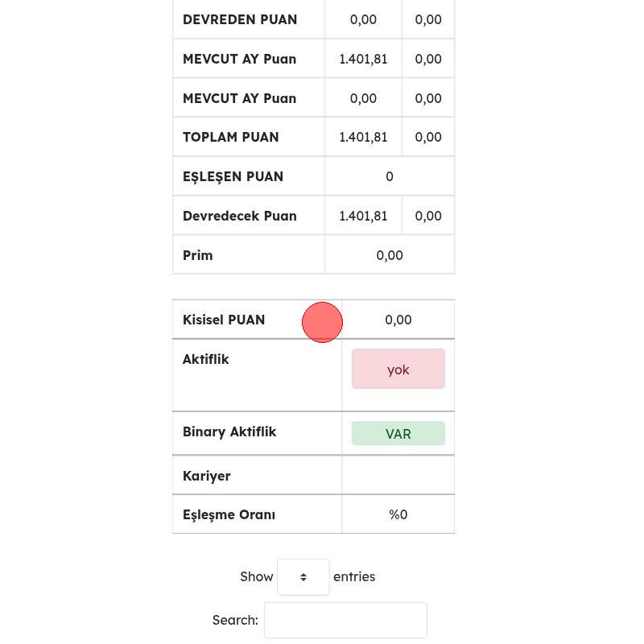Click the 1.401,81 value in Devredecek Puan row
This screenshot has height=644, width=644.
[363, 216]
